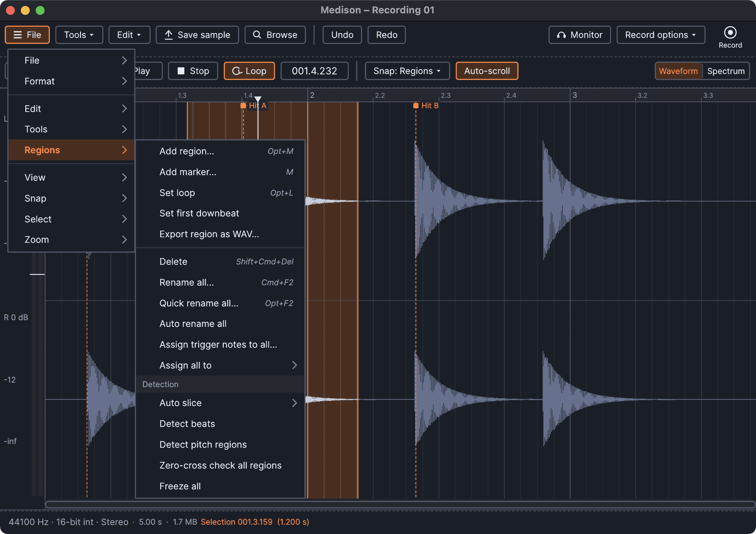
Task: Select Set first downbeat
Action: (x=220, y=213)
